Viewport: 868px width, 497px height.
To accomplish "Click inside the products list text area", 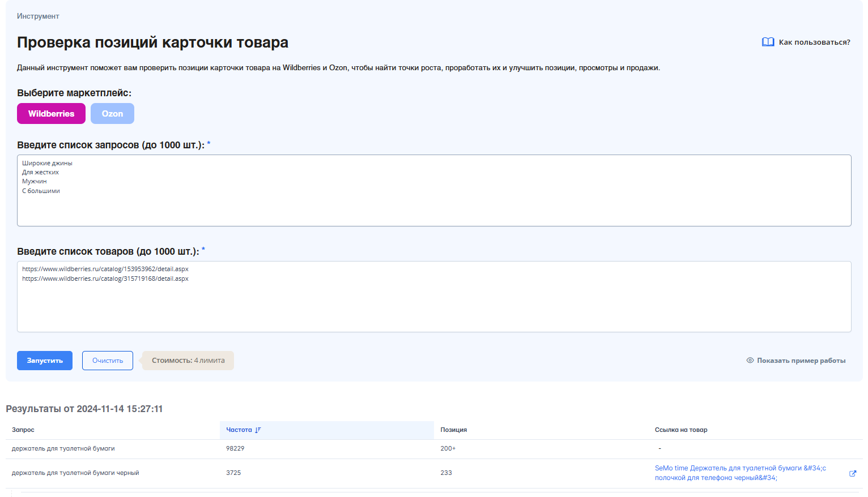I will click(x=434, y=306).
